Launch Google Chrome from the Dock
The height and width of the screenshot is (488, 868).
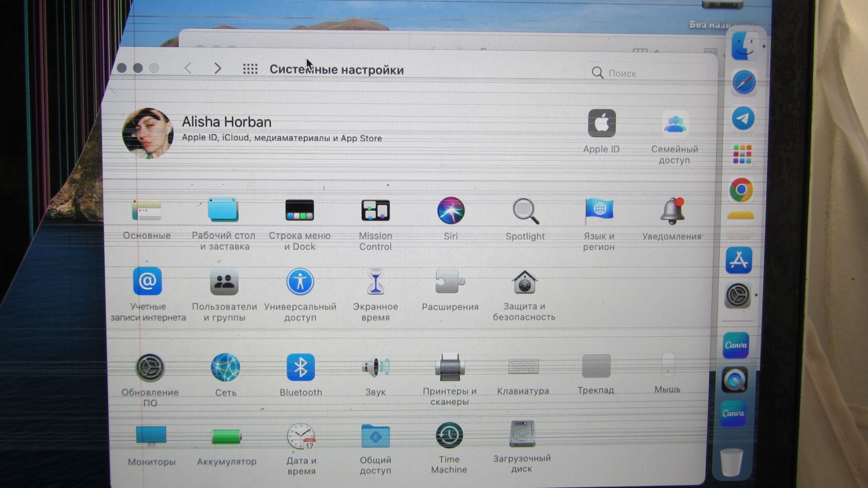pyautogui.click(x=741, y=190)
